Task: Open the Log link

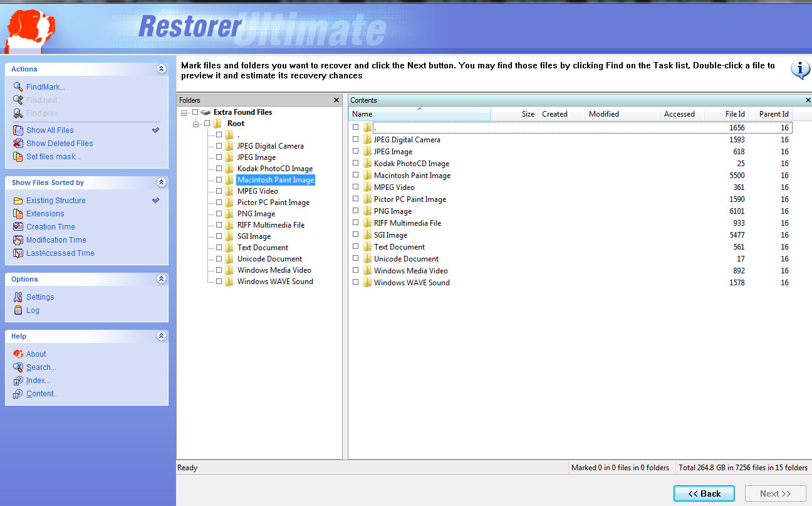Action: point(33,310)
